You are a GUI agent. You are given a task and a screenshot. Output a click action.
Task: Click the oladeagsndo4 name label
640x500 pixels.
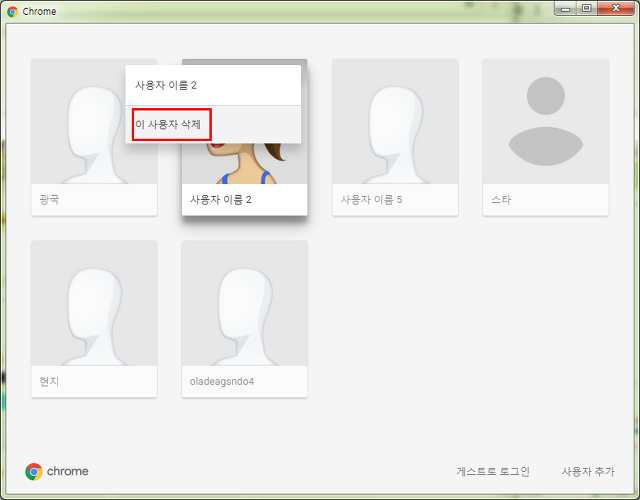coord(222,381)
